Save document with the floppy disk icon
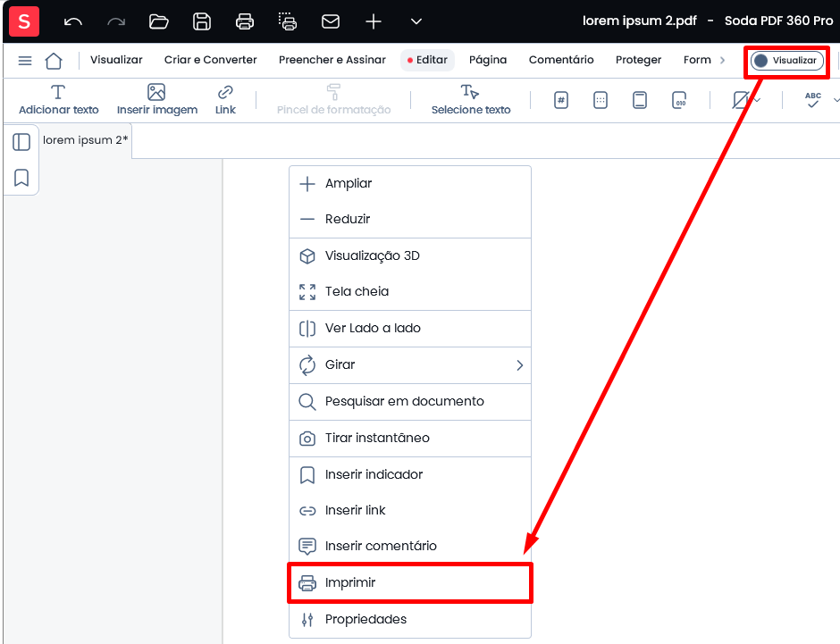The width and height of the screenshot is (840, 644). [201, 21]
